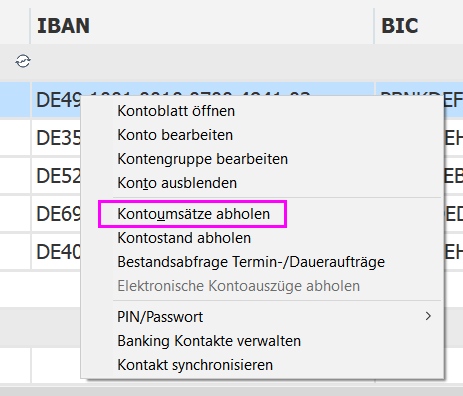Select Banking Kontakte verwalten
This screenshot has width=463, height=396.
tap(209, 341)
